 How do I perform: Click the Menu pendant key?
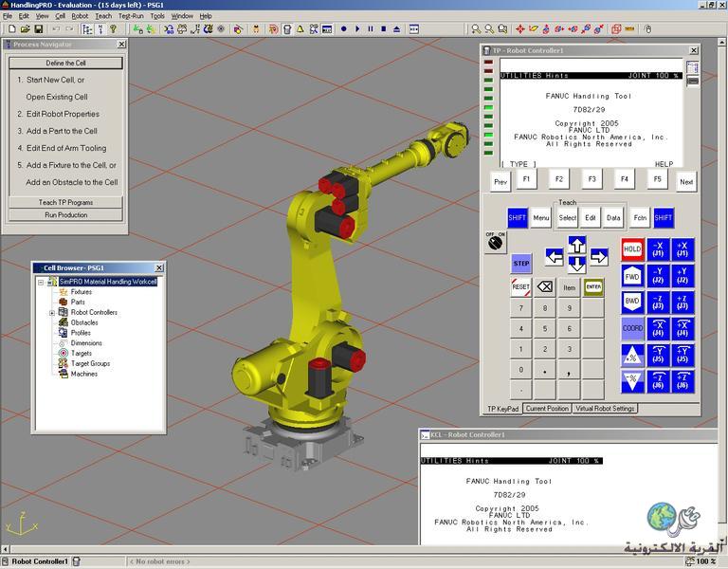(541, 217)
